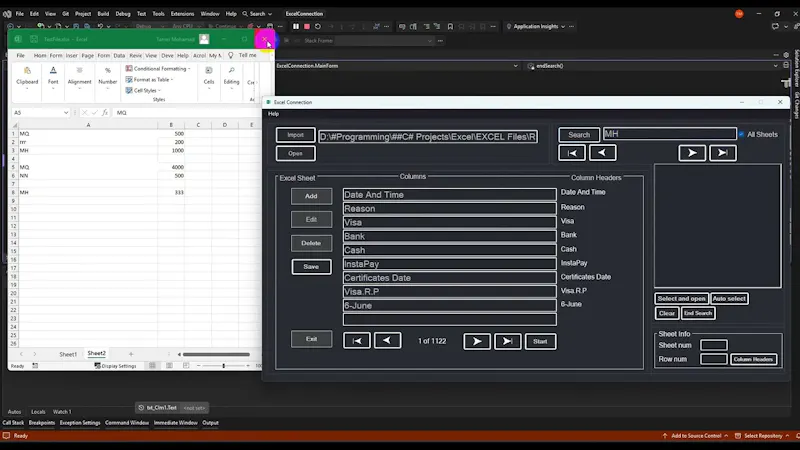Viewport: 800px width, 450px height.
Task: Open Visual Studio Search dropdown
Action: 257,14
